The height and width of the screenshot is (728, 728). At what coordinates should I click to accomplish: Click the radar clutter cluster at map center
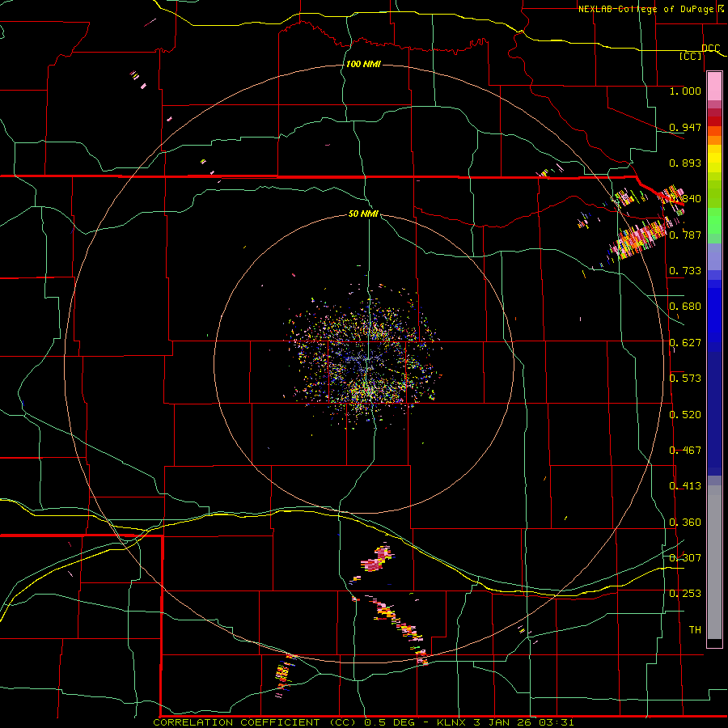tap(365, 355)
